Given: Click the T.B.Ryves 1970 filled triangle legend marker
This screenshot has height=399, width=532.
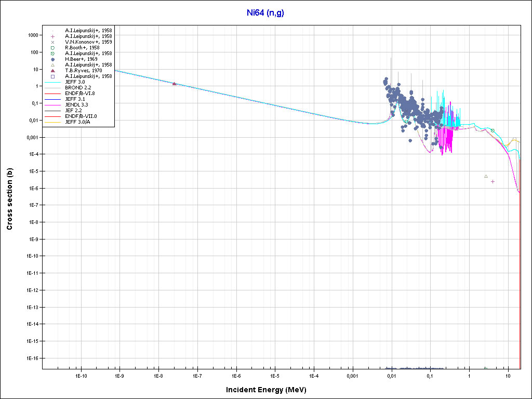Looking at the screenshot, I should click(52, 71).
